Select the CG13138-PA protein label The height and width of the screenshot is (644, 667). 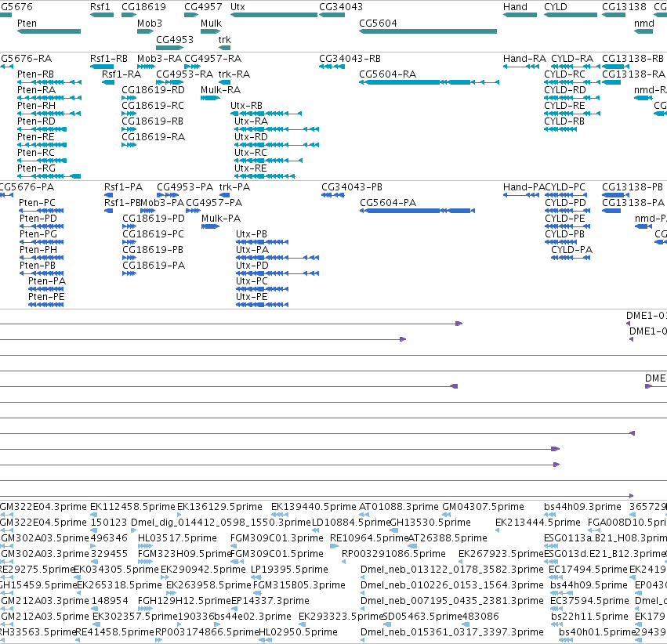pos(633,203)
